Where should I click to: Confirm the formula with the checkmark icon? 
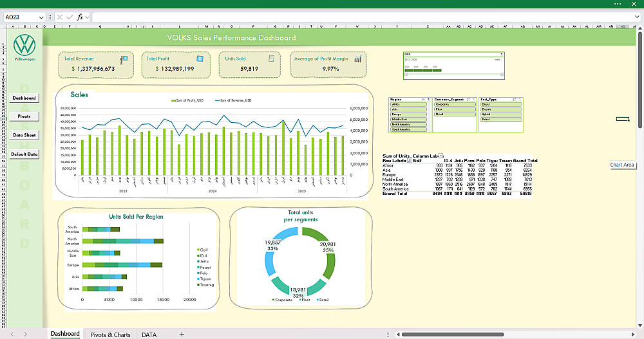pos(70,17)
